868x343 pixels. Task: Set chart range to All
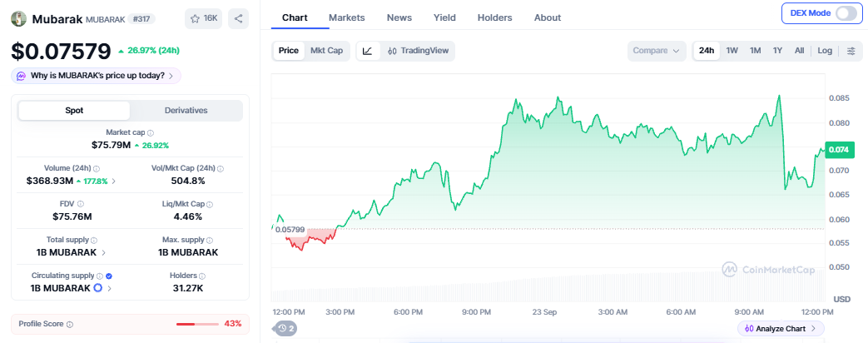point(800,51)
